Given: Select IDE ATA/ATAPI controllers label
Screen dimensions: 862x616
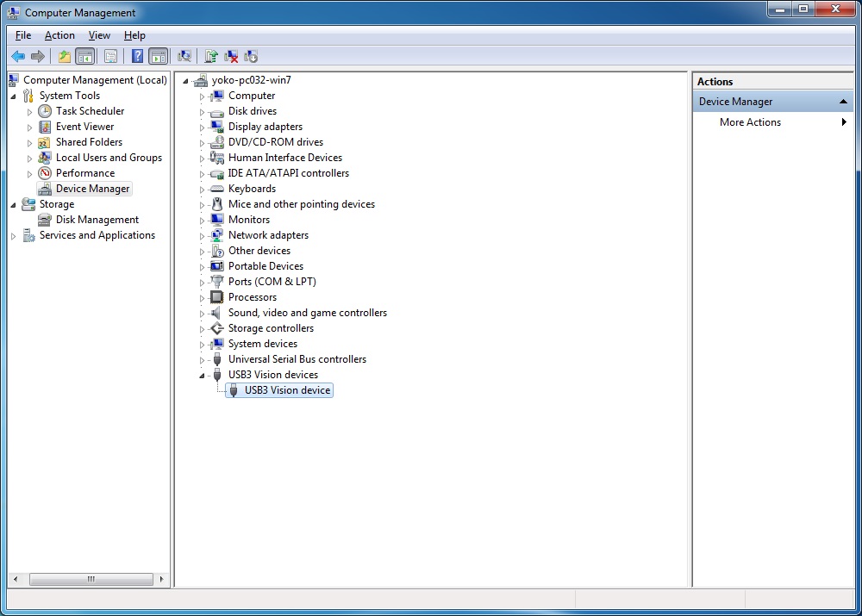Looking at the screenshot, I should [x=289, y=173].
